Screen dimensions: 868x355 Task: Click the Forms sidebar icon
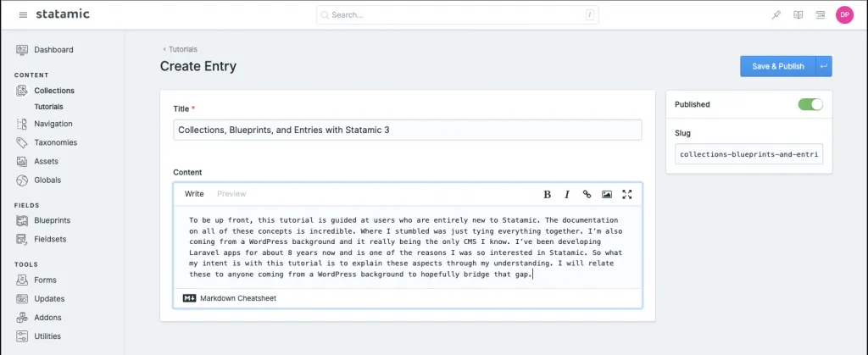(x=22, y=280)
